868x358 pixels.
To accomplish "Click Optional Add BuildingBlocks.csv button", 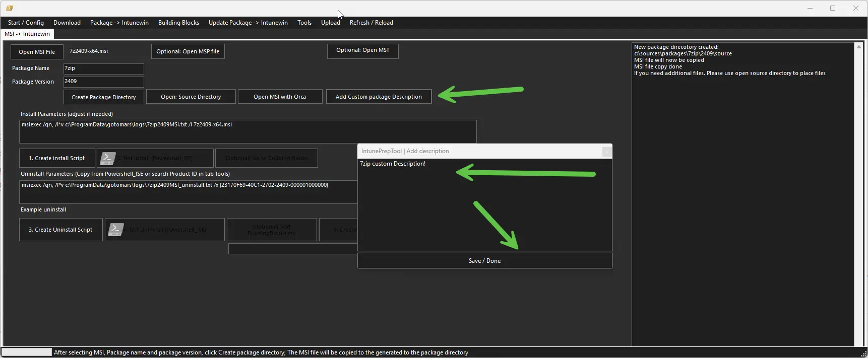I will [272, 230].
